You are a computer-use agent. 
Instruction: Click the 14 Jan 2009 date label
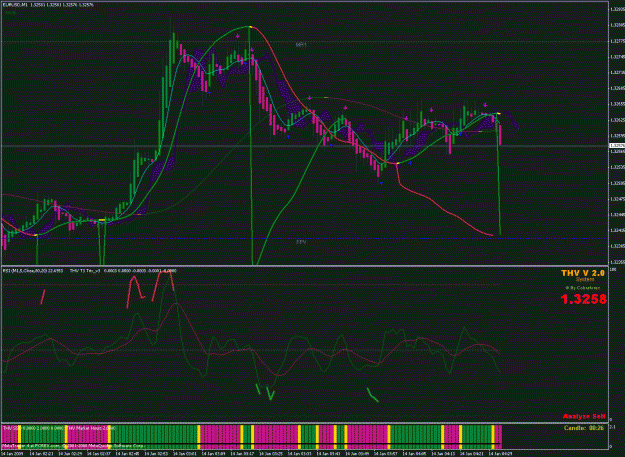pyautogui.click(x=12, y=453)
